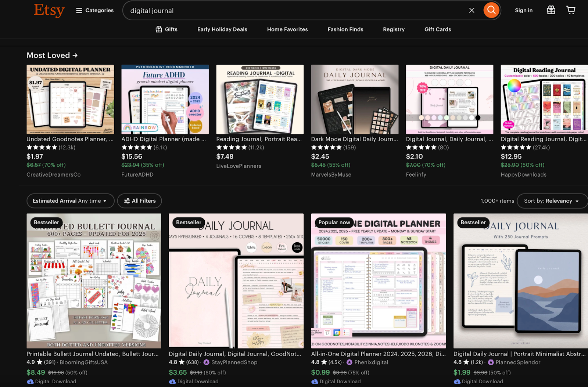Open the shopping cart icon
This screenshot has width=588, height=387.
[570, 10]
